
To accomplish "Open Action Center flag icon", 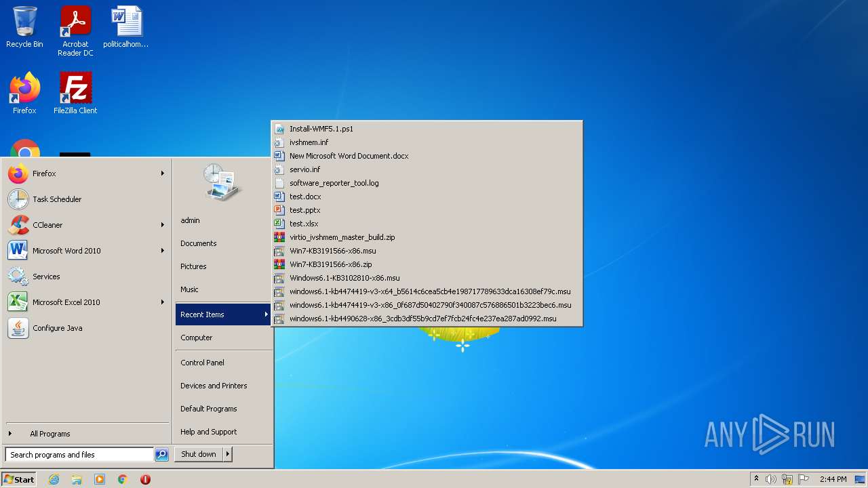I will tap(804, 479).
